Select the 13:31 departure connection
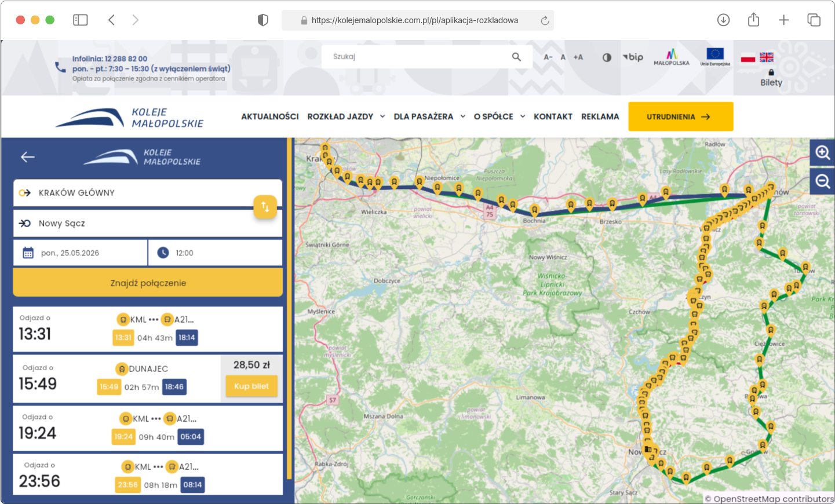The width and height of the screenshot is (835, 504). (148, 329)
